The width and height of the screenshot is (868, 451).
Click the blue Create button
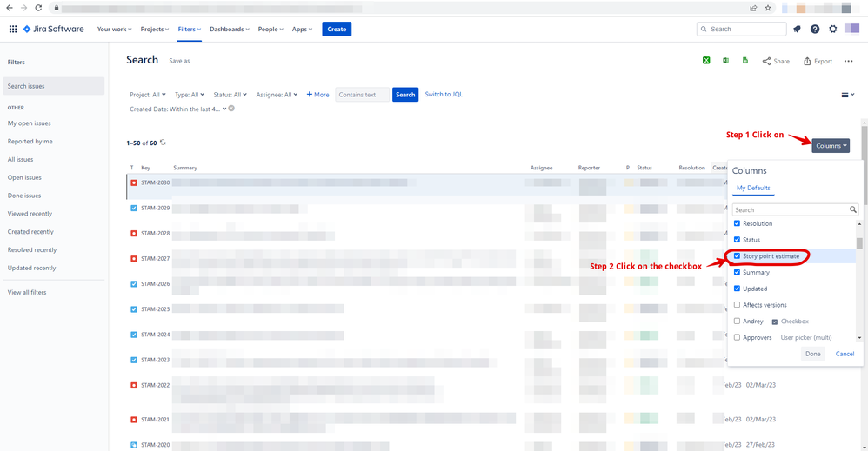click(337, 29)
